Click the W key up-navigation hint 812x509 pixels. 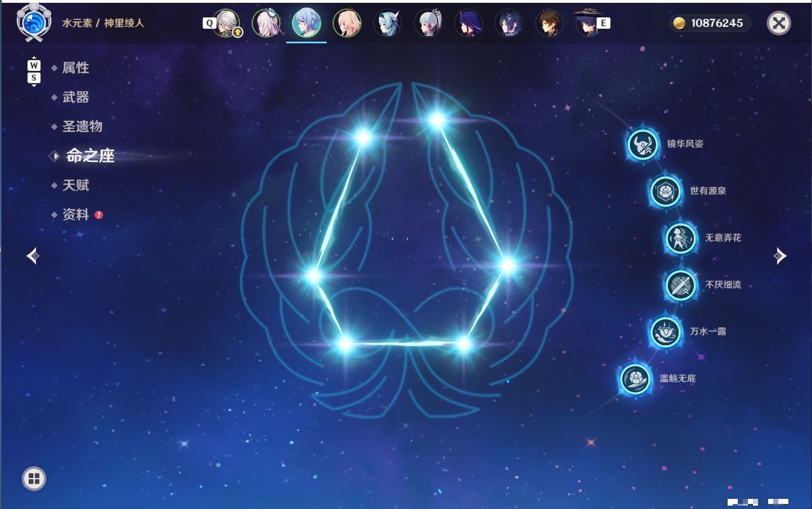pos(34,65)
